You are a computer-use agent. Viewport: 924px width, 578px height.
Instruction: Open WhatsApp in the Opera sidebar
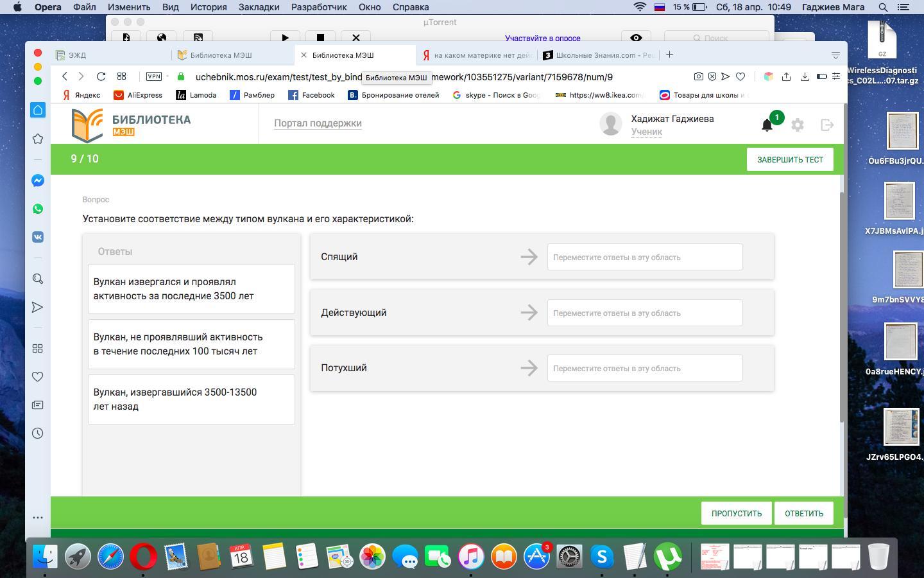click(38, 209)
